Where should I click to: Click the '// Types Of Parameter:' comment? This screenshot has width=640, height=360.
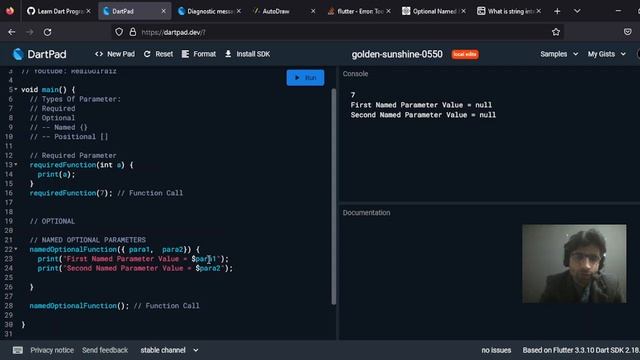click(75, 99)
